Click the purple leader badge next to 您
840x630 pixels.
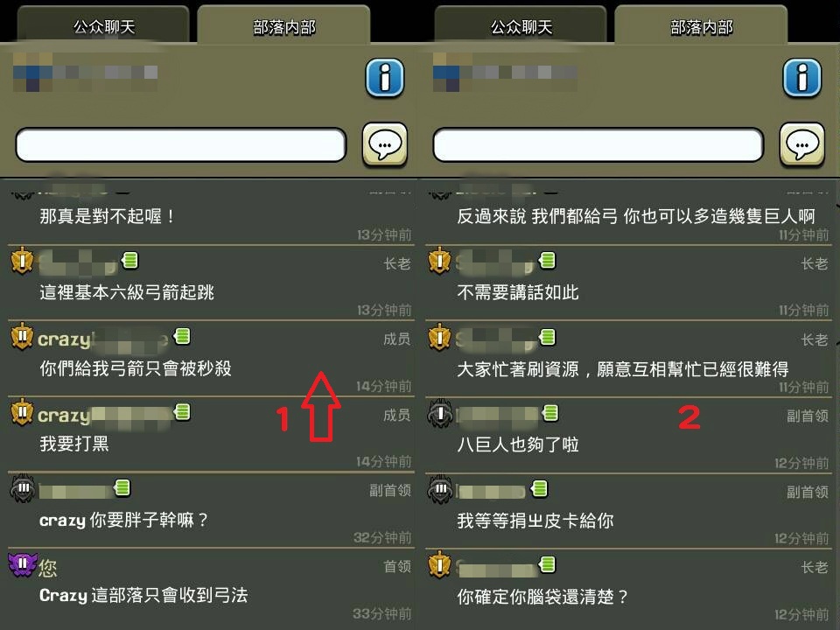click(23, 564)
